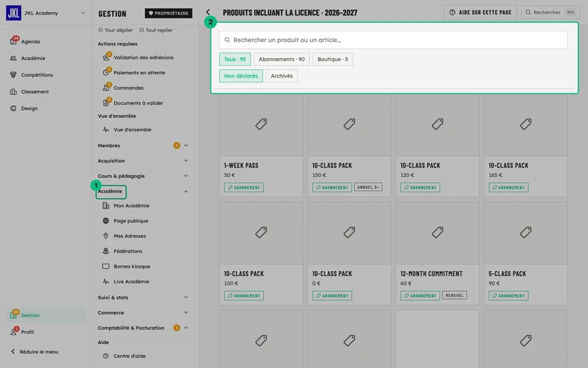588x368 pixels.
Task: Click the Actions requises heading
Action: [118, 44]
